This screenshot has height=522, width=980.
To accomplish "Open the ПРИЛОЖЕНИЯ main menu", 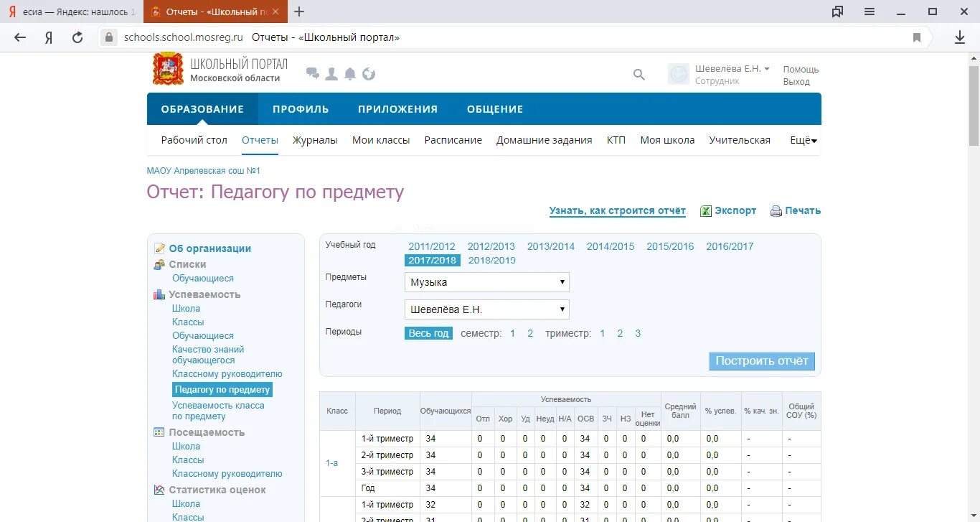I will (397, 109).
